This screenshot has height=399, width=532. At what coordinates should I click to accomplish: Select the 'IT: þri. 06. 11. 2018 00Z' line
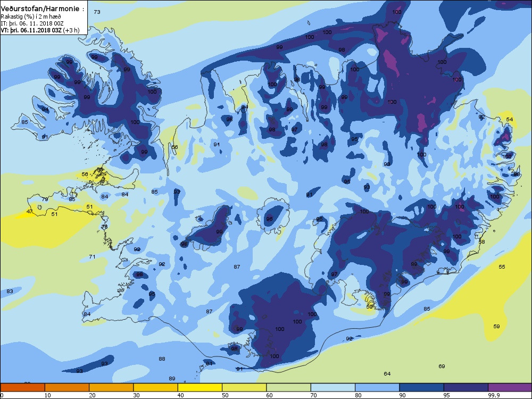pyautogui.click(x=32, y=23)
